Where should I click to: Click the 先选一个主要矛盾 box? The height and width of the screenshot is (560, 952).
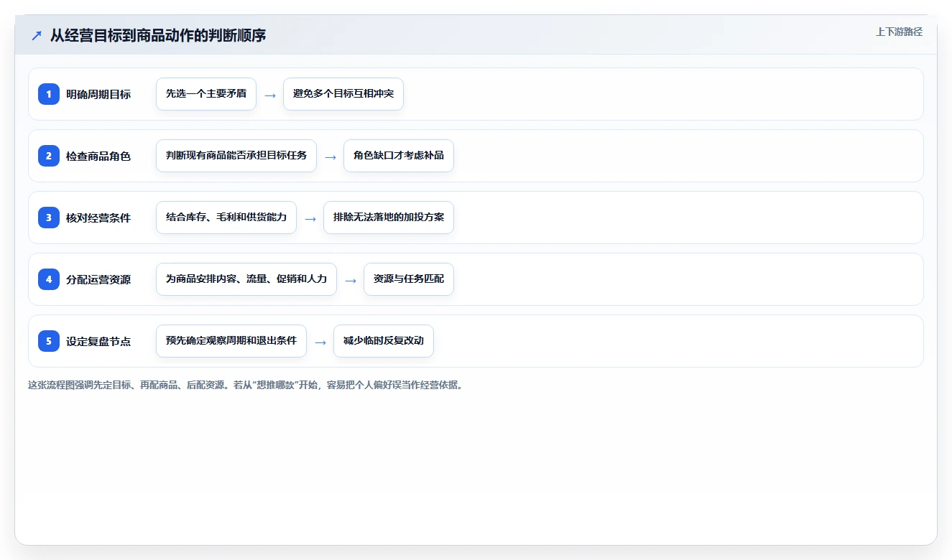tap(206, 94)
